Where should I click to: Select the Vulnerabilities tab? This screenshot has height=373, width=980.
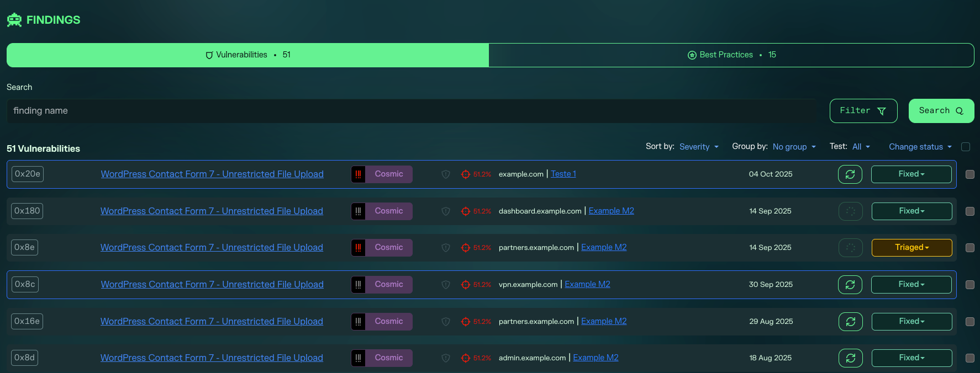pyautogui.click(x=247, y=55)
